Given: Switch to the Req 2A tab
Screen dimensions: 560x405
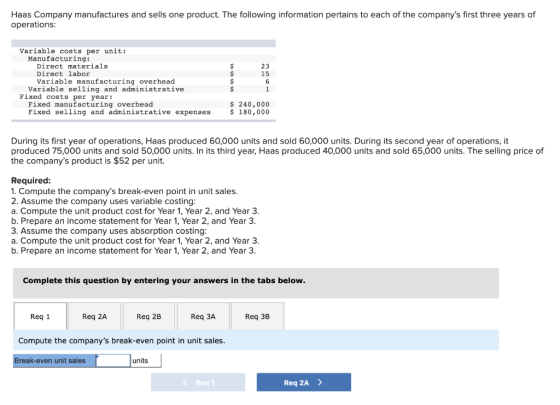Looking at the screenshot, I should pyautogui.click(x=95, y=316).
